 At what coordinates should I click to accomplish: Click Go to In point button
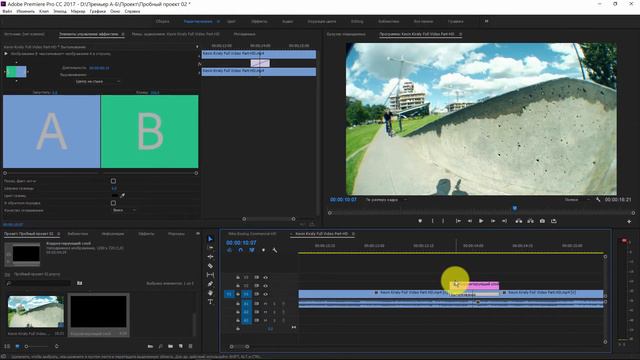pyautogui.click(x=458, y=221)
